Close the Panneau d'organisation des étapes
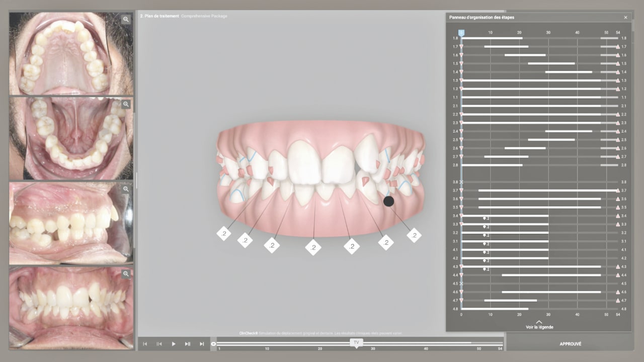Image resolution: width=644 pixels, height=362 pixels. [x=625, y=18]
